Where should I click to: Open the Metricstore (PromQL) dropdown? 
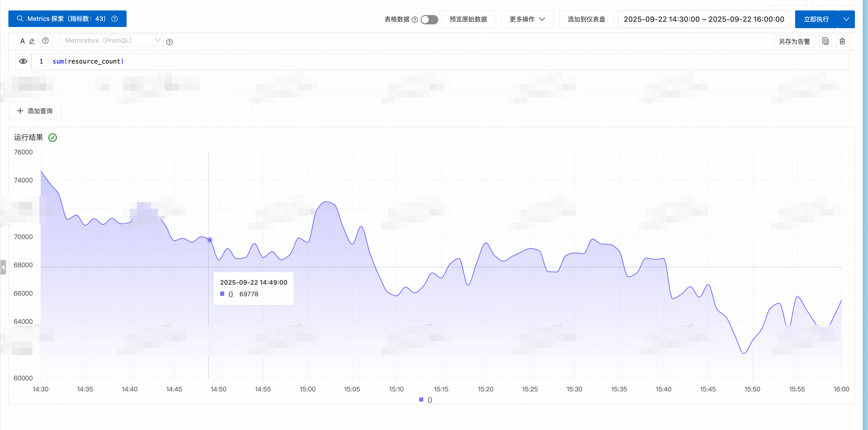coord(111,40)
